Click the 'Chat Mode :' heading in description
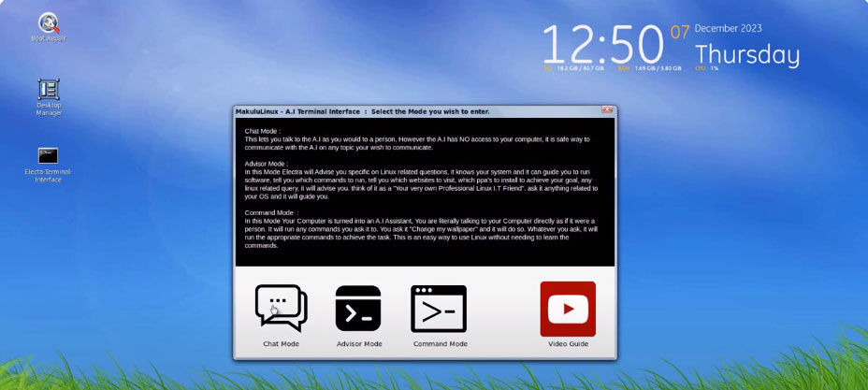This screenshot has height=390, width=868. point(263,131)
